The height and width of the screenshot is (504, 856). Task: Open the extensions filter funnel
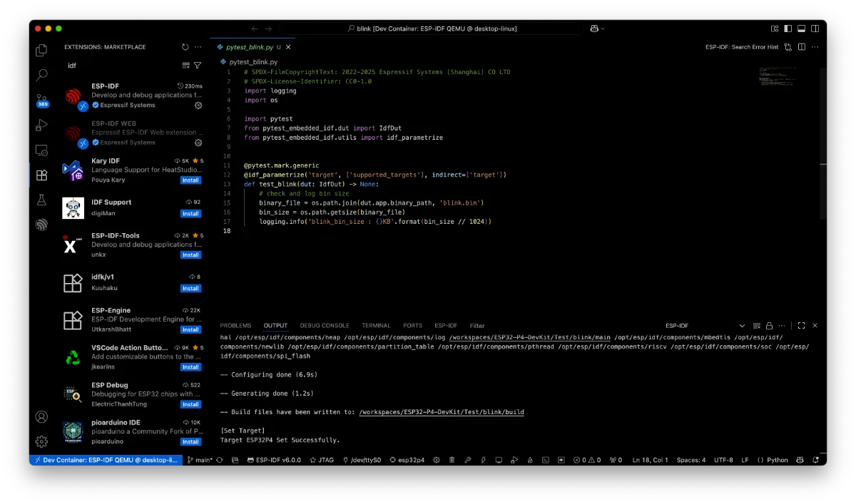pos(198,65)
